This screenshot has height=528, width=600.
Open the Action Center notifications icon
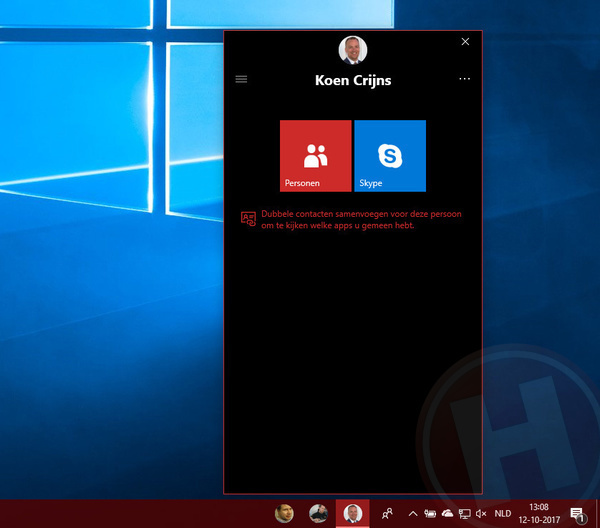[578, 515]
